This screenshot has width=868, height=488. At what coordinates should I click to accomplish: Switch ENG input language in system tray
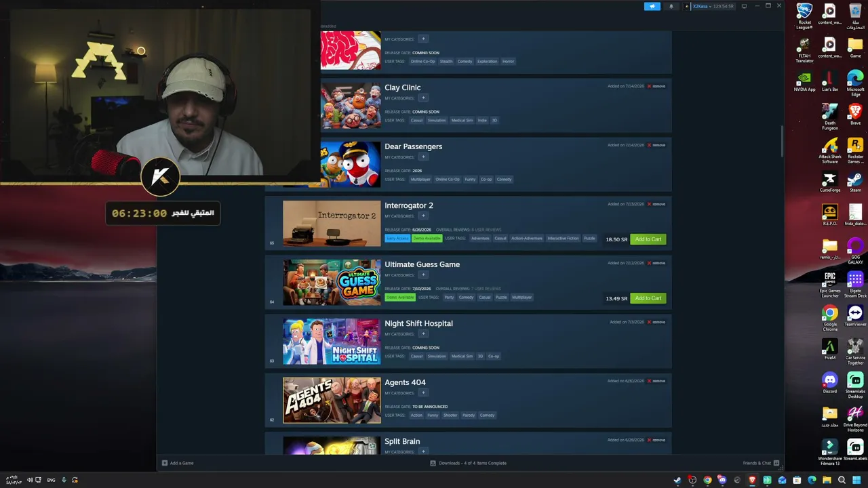[51, 481]
